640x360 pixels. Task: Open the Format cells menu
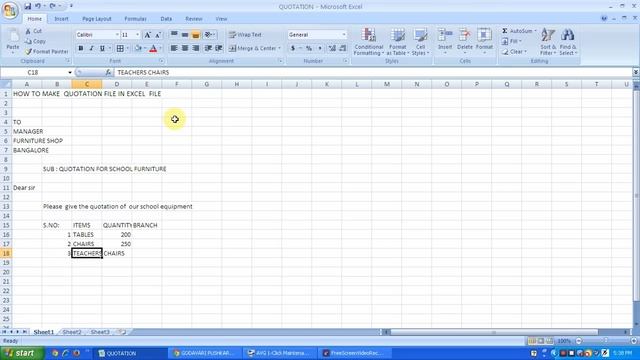pyautogui.click(x=484, y=41)
